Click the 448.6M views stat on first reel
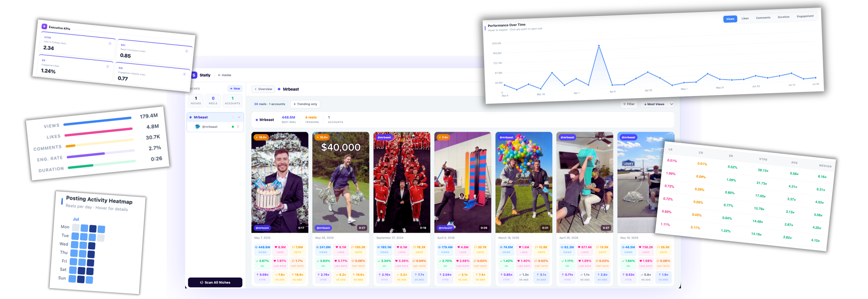 (263, 249)
